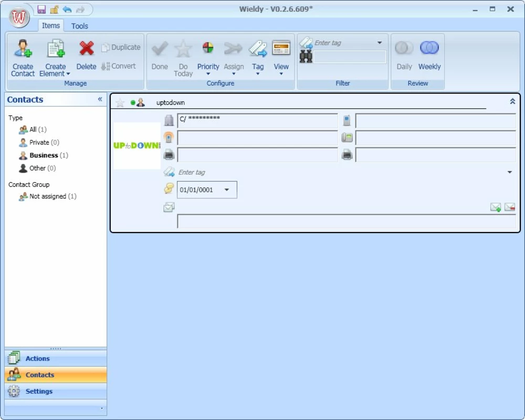Image resolution: width=525 pixels, height=420 pixels.
Task: Open the contact's Enter tag dropdown
Action: 509,172
